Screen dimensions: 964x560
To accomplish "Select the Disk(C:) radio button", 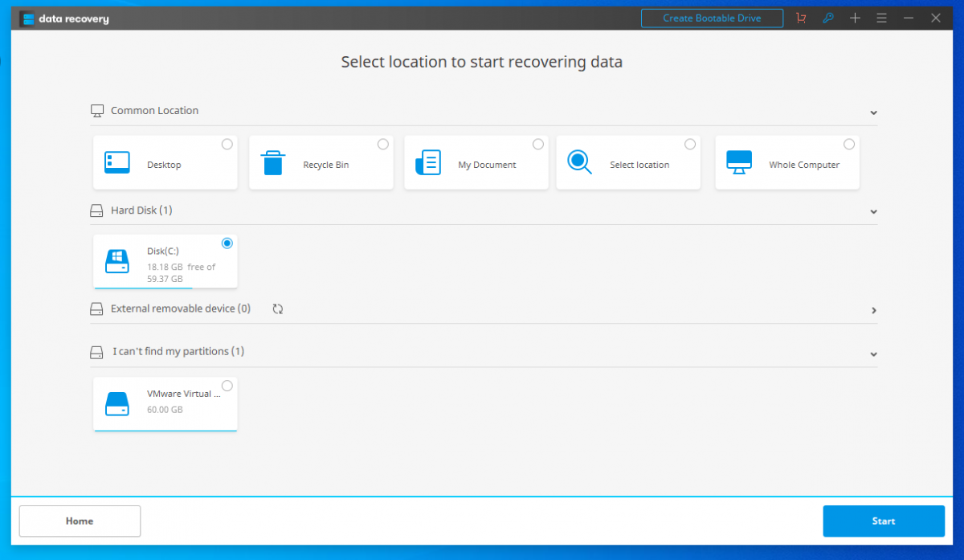I will (x=227, y=243).
